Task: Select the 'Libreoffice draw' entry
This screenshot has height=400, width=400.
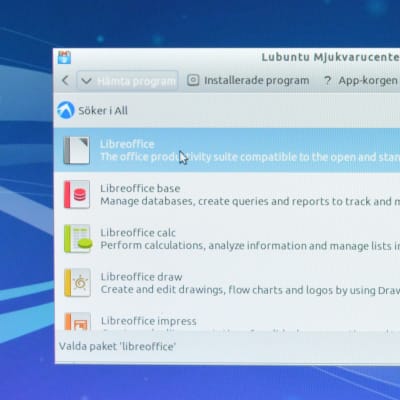Action: pos(141,277)
